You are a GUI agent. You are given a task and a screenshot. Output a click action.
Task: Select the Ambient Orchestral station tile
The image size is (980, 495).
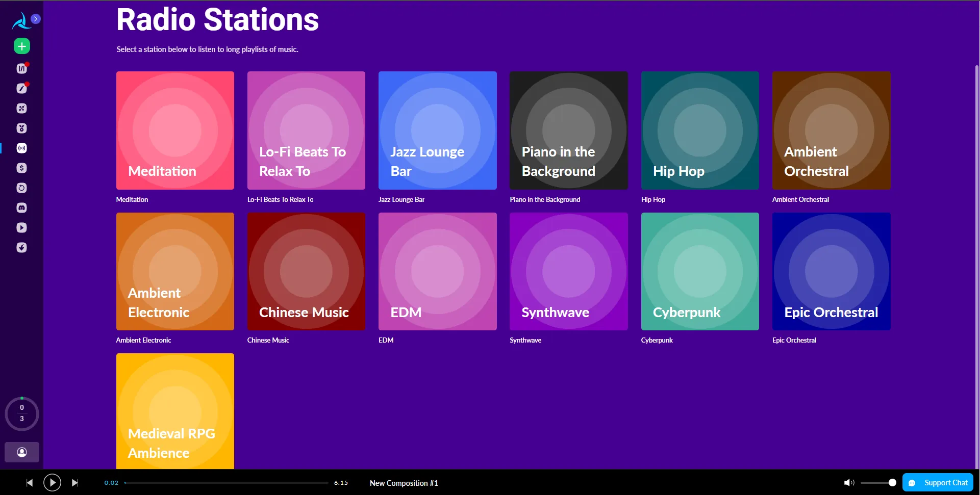click(x=832, y=131)
